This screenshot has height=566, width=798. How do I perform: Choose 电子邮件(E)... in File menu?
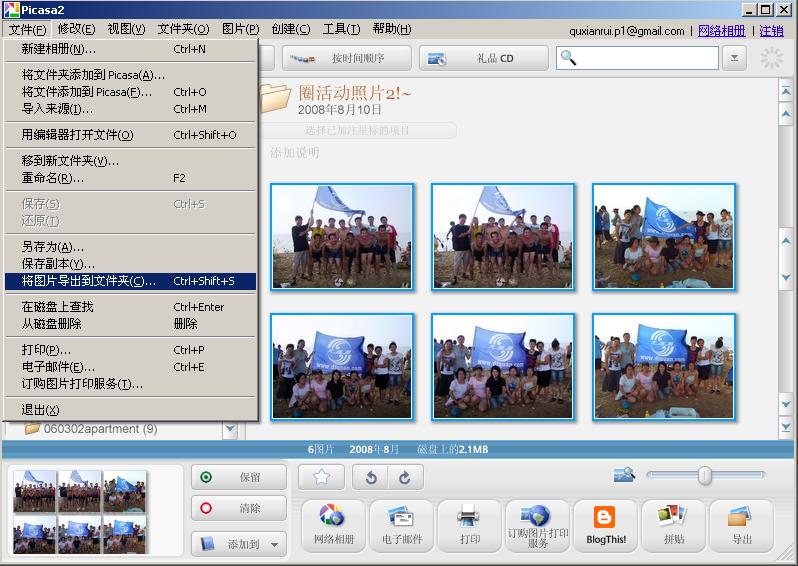coord(130,367)
